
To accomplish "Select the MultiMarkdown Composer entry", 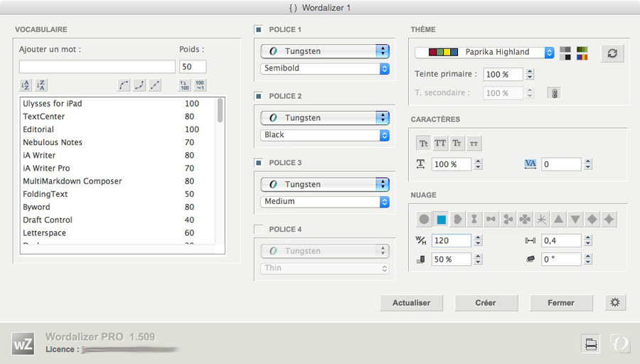I will coord(117,181).
